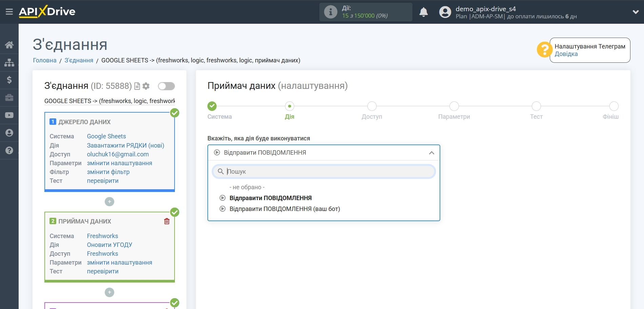
Task: Open the billing dollar icon in sidebar
Action: (9, 80)
